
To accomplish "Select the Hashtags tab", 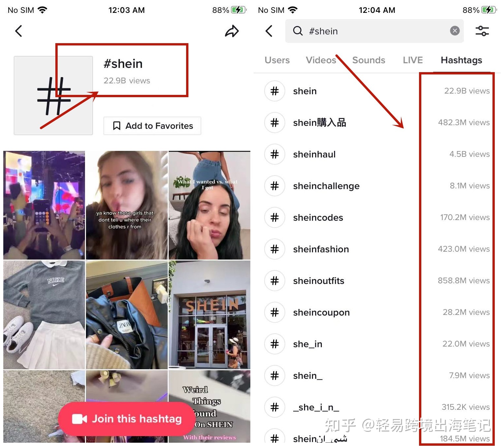I will (x=461, y=60).
